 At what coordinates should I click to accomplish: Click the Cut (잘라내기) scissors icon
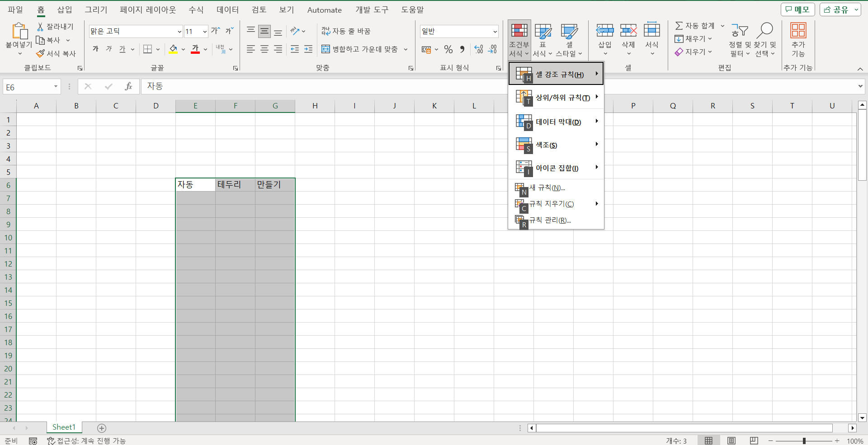click(x=40, y=27)
